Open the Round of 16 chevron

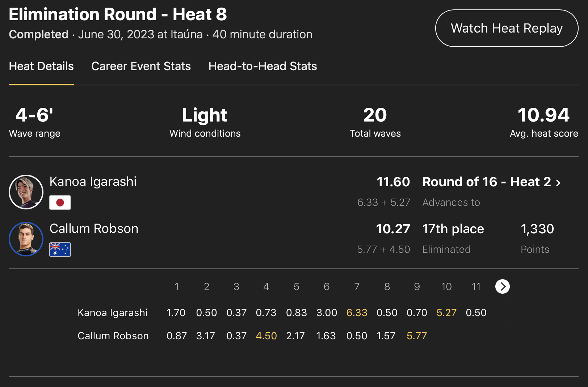pos(558,183)
